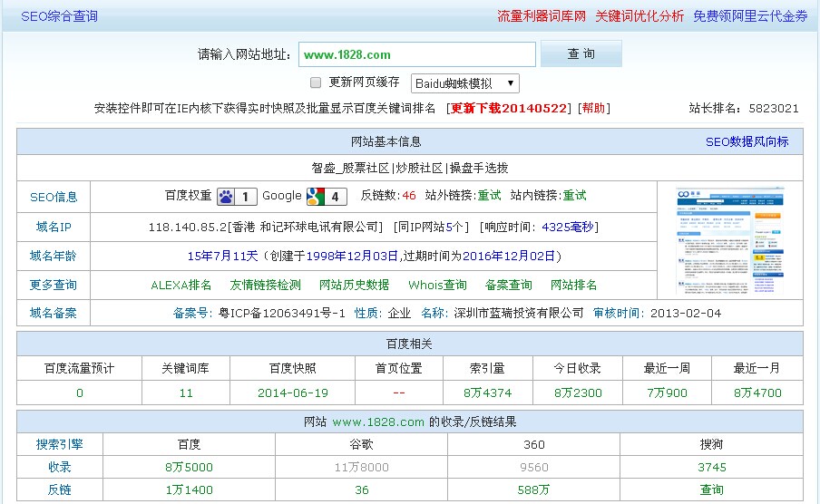The height and width of the screenshot is (504, 820).
Task: Click the 同IP网站5个 text
Action: pos(430,227)
